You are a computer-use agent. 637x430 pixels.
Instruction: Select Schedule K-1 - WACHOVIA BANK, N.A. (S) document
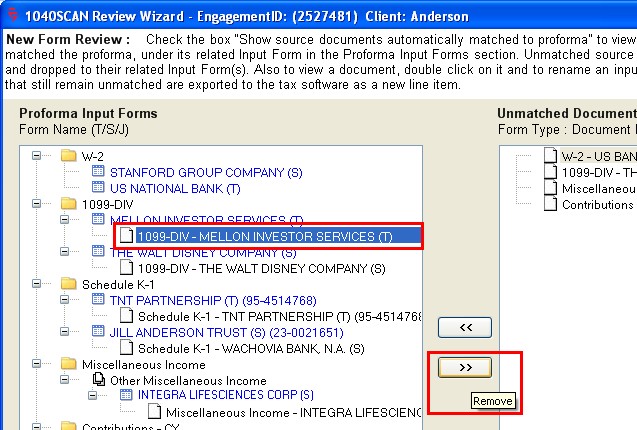[x=251, y=349]
